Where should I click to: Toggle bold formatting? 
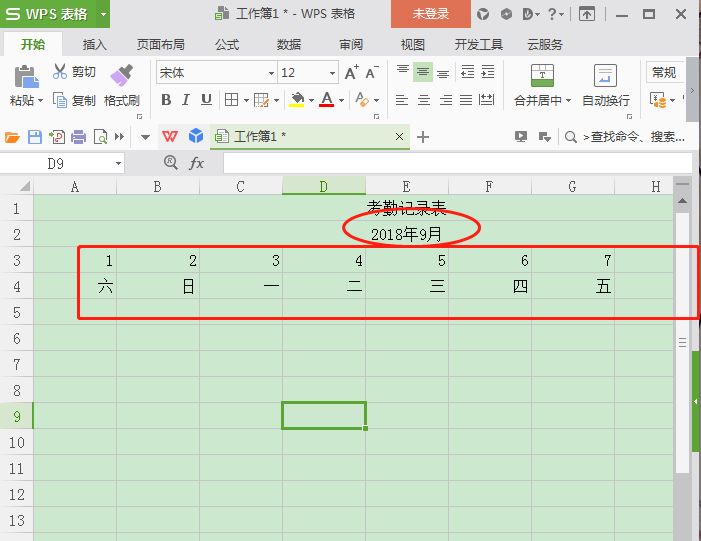(166, 100)
